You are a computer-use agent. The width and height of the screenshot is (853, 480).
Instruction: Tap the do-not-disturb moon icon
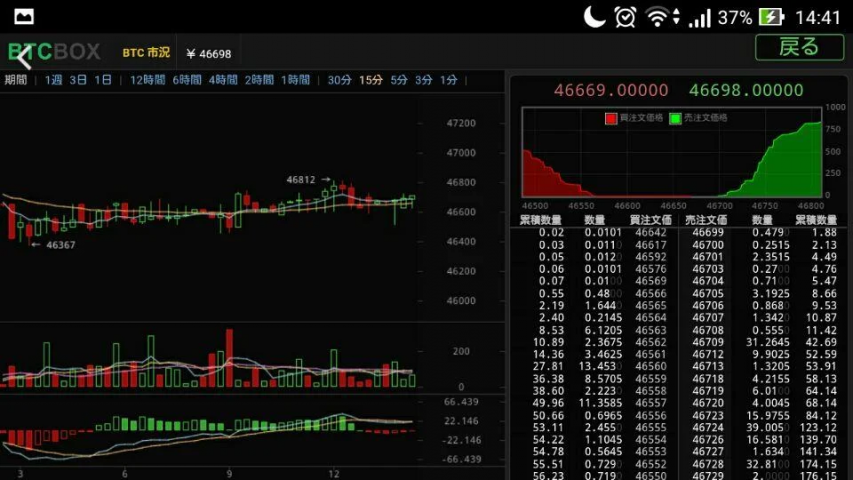click(x=594, y=16)
